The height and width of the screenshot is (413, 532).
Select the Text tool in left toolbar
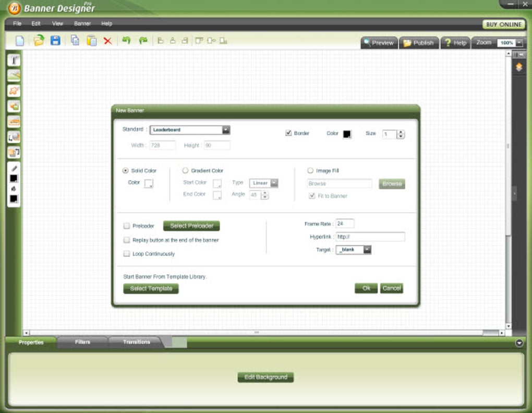click(x=14, y=60)
